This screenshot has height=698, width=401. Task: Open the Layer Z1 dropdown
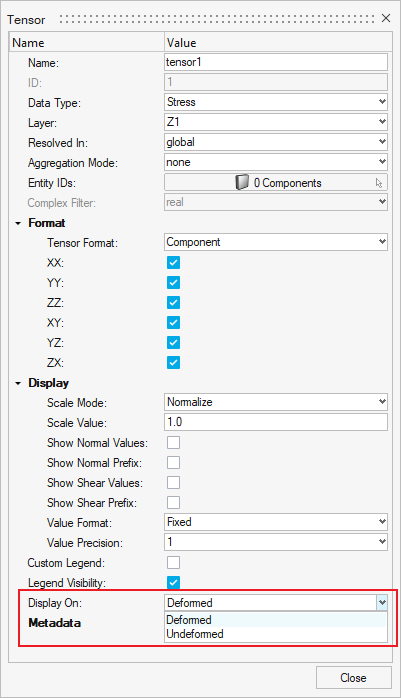pyautogui.click(x=276, y=122)
